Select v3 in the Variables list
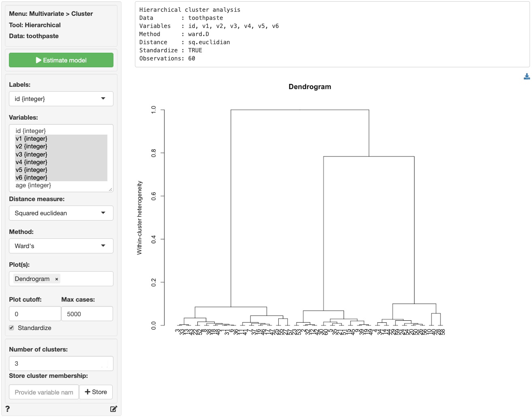This screenshot has width=532, height=418. click(31, 154)
